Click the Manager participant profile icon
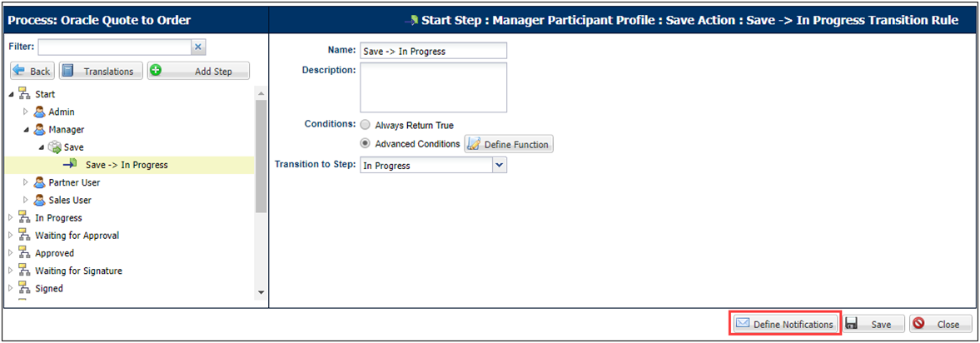Viewport: 980px width, 343px height. pos(40,130)
